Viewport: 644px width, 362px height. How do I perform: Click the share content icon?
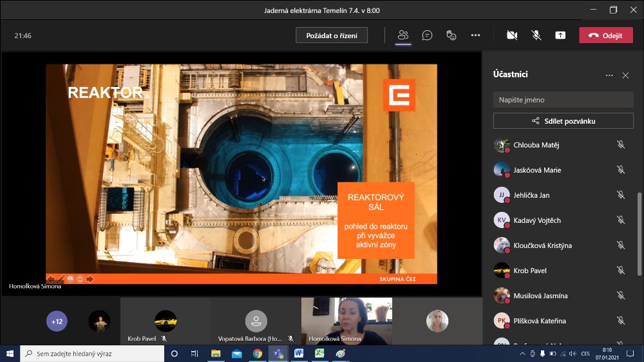tap(560, 35)
